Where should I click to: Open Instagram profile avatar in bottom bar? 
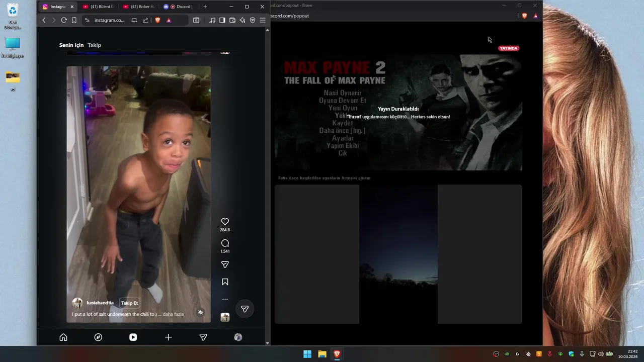238,337
